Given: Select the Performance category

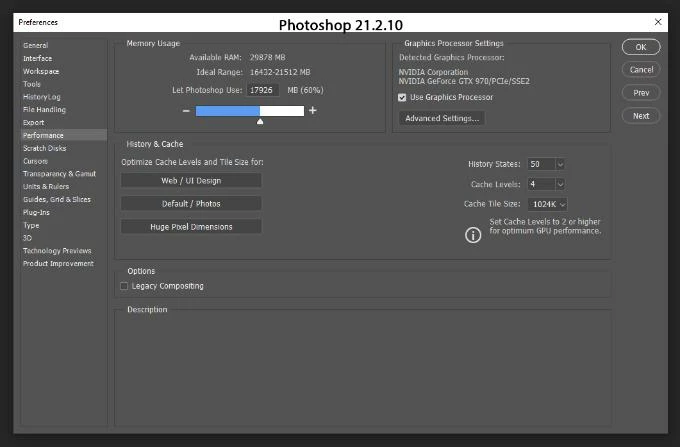Looking at the screenshot, I should pyautogui.click(x=64, y=135).
